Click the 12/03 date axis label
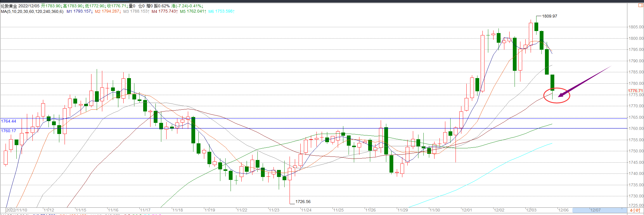The height and width of the screenshot is (215, 644). pyautogui.click(x=531, y=210)
